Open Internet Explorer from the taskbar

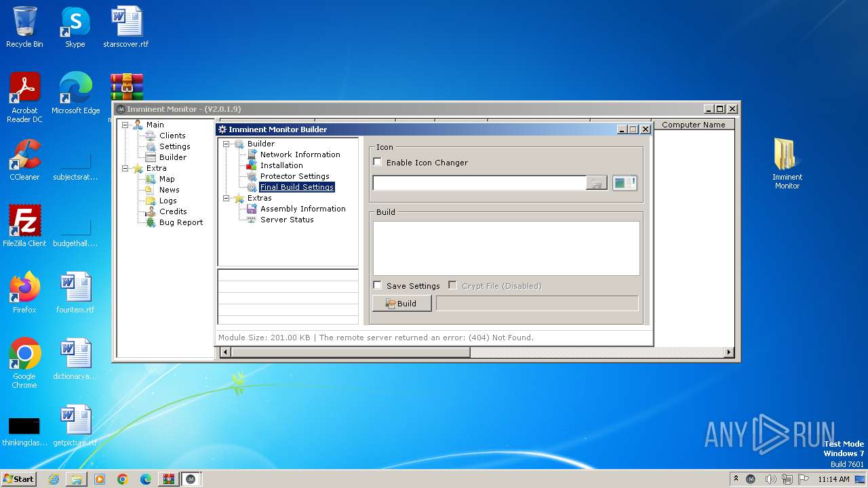click(x=54, y=479)
